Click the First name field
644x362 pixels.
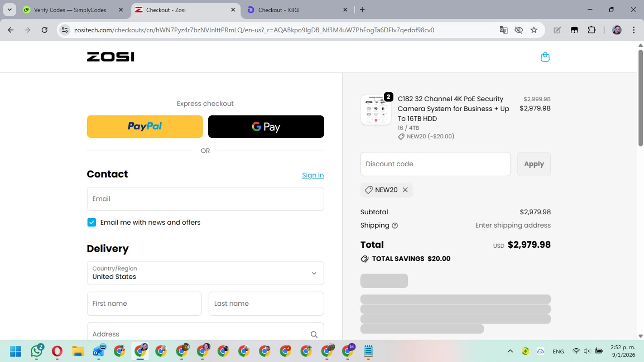[x=144, y=304]
